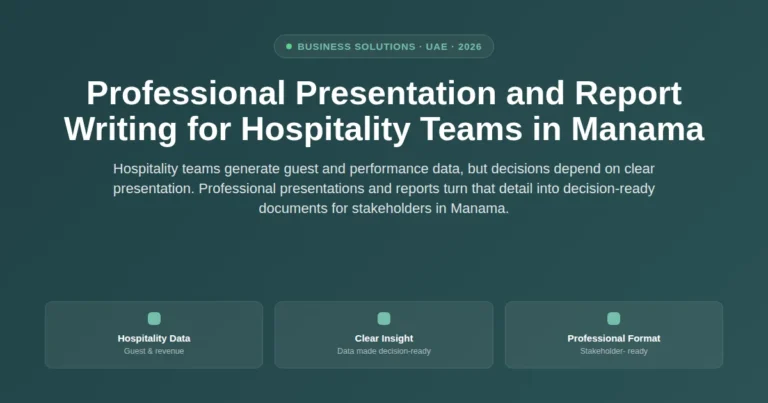Click the green dot in the badge
Viewport: 768px width, 403px height.
point(289,47)
